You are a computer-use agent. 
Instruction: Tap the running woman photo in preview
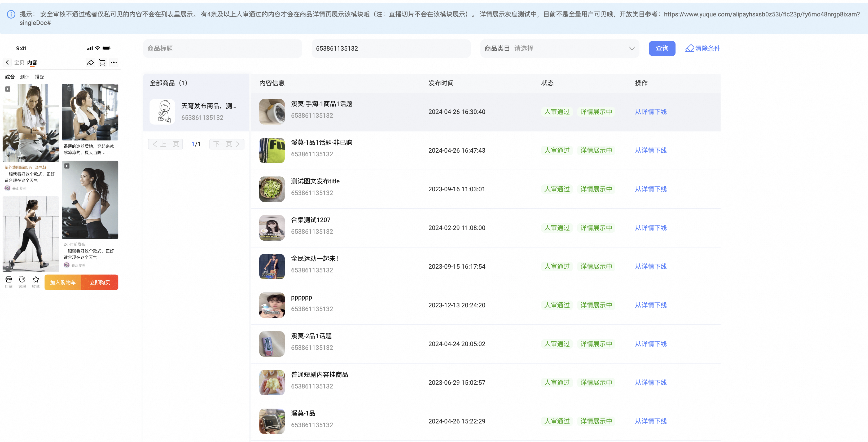pyautogui.click(x=31, y=234)
